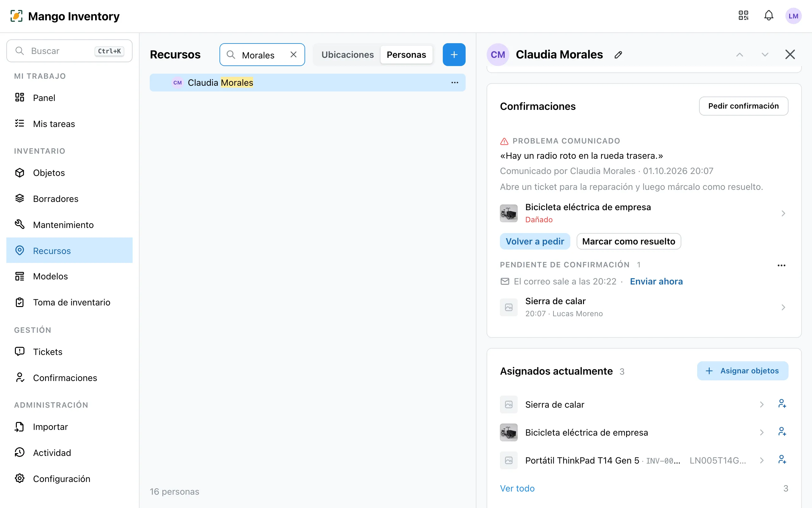Open more options for pending confirmation
This screenshot has width=812, height=508.
pos(782,265)
